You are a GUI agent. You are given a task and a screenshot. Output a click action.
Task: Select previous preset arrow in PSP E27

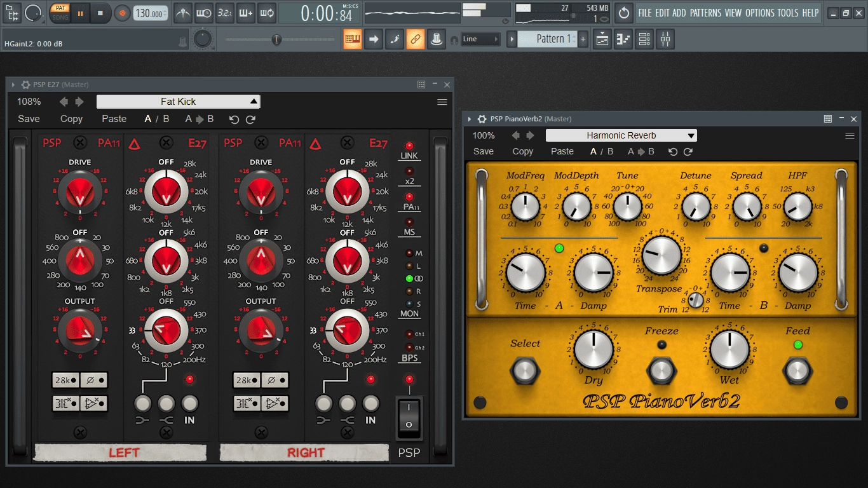point(64,102)
